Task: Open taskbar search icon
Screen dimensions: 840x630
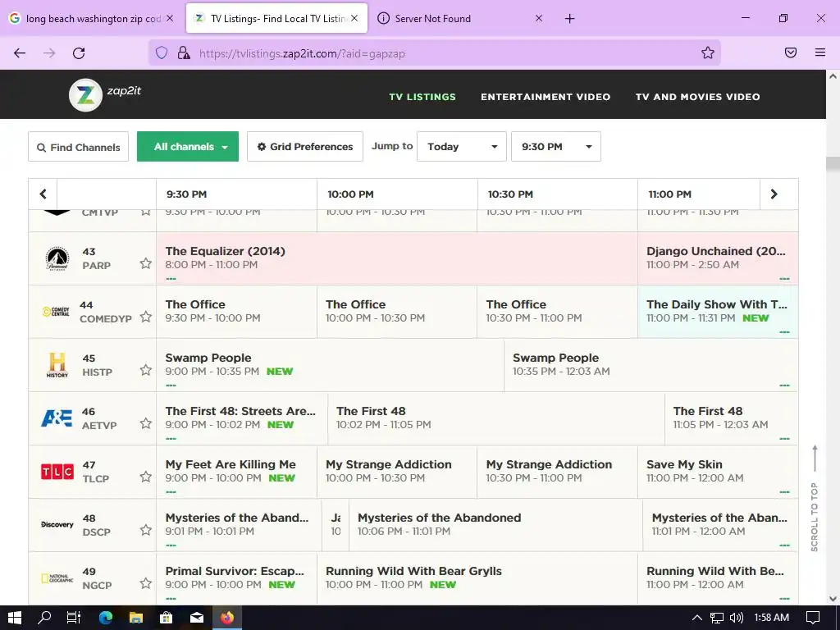Action: coord(44,618)
